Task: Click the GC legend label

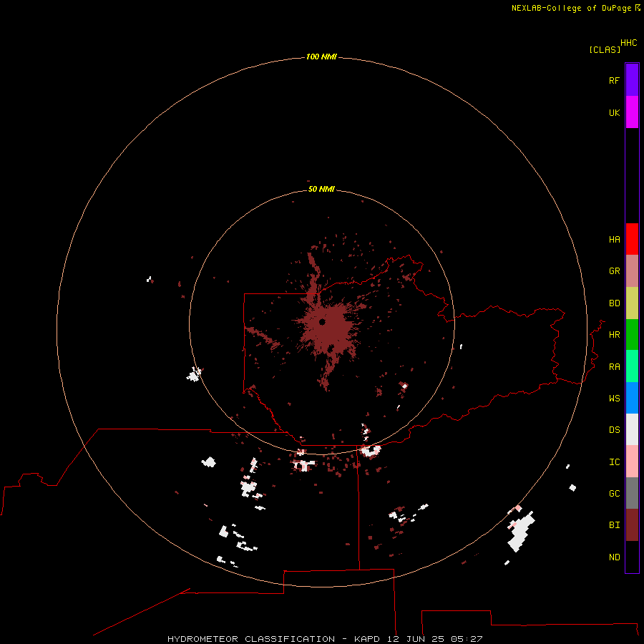Action: coord(614,494)
